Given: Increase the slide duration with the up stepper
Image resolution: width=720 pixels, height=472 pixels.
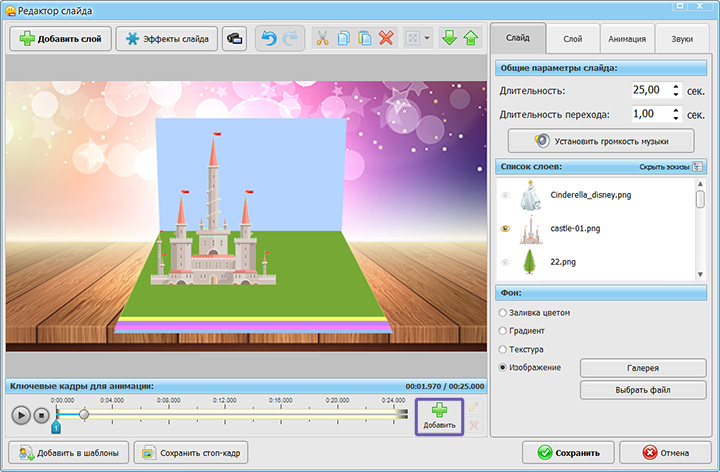Looking at the screenshot, I should (x=676, y=86).
